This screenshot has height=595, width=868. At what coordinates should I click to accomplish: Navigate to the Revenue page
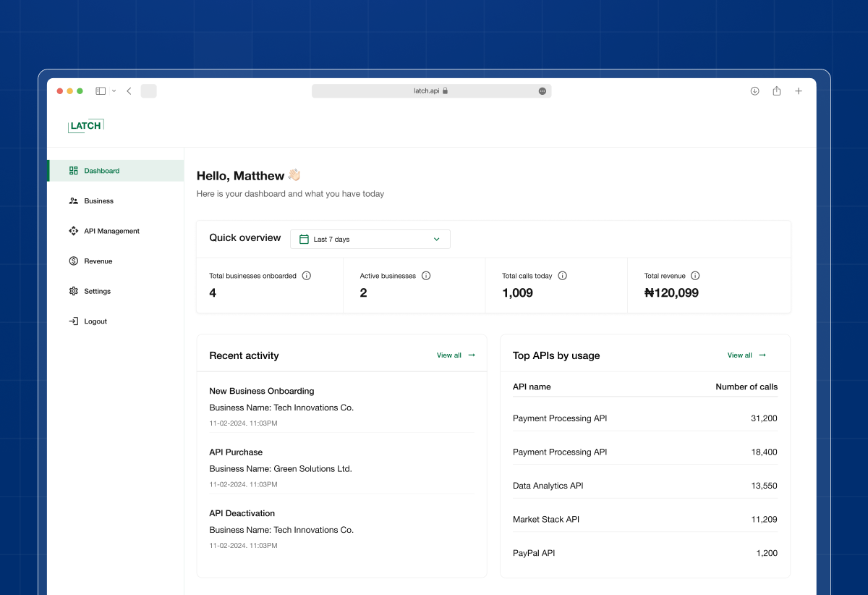[x=98, y=261]
